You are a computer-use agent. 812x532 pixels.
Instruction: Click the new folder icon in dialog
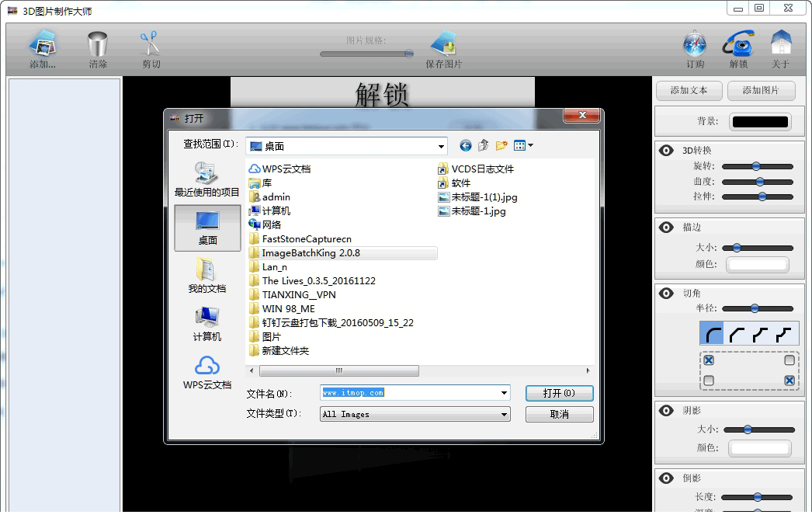(501, 145)
